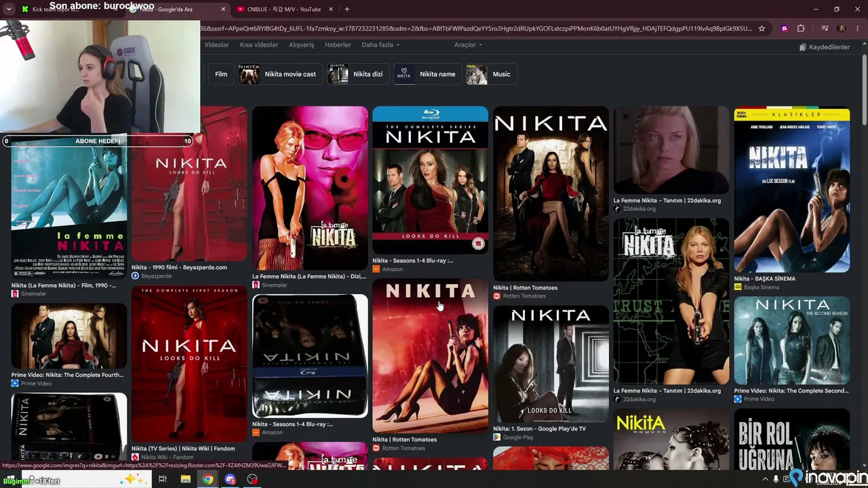Open the pink La Femme Nikita Dizi image
Screen dimensions: 868x488
click(x=310, y=188)
